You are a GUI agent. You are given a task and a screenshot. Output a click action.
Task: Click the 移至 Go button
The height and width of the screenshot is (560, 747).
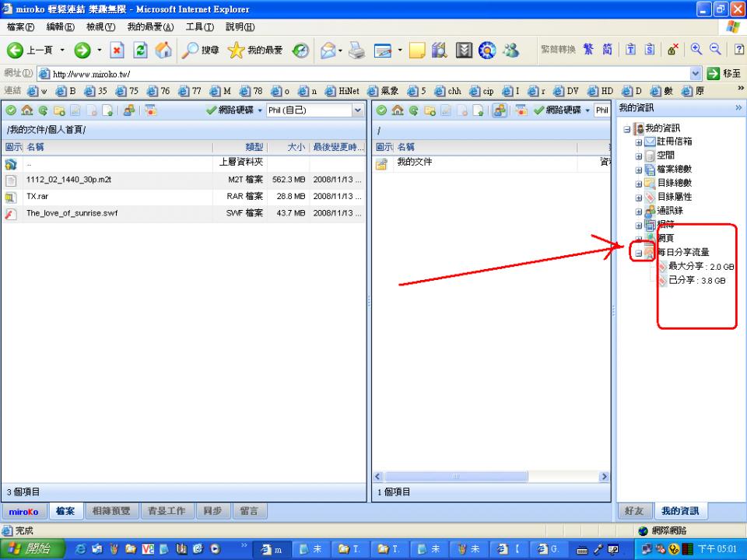tap(724, 74)
